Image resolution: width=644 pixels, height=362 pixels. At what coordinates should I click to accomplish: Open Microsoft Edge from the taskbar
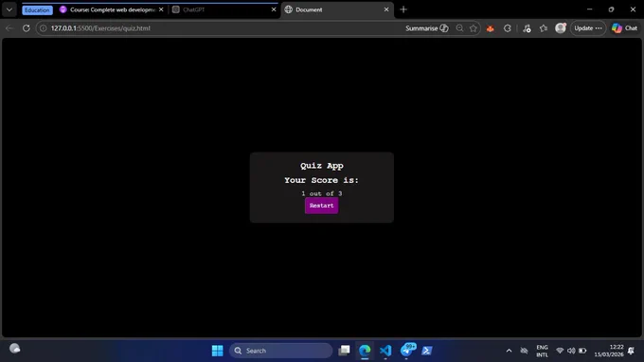click(x=365, y=351)
